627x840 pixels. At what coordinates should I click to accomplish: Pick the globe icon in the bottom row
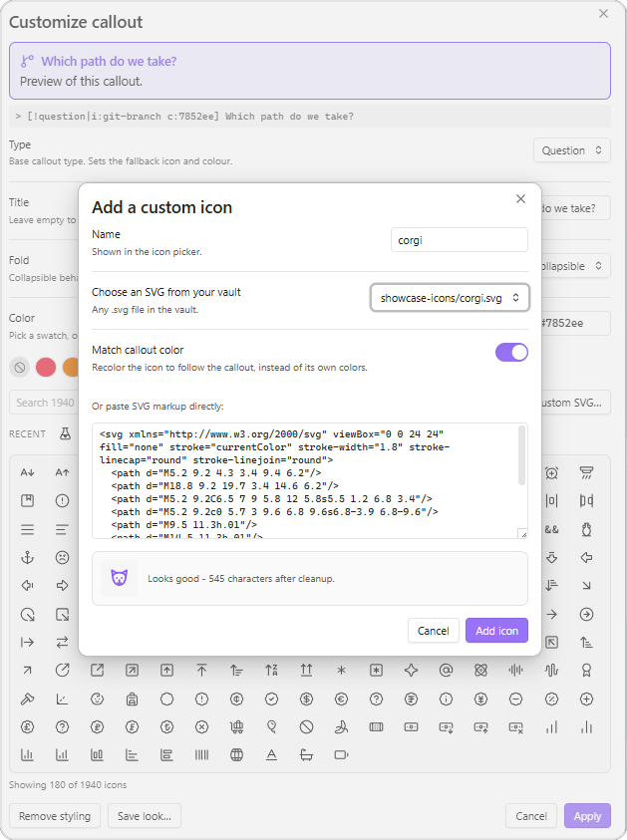[236, 755]
